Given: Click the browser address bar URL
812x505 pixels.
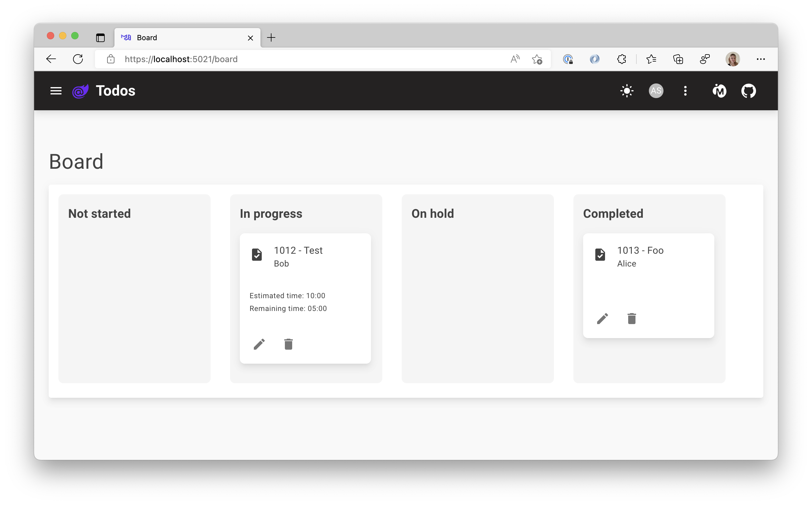Looking at the screenshot, I should coord(181,59).
